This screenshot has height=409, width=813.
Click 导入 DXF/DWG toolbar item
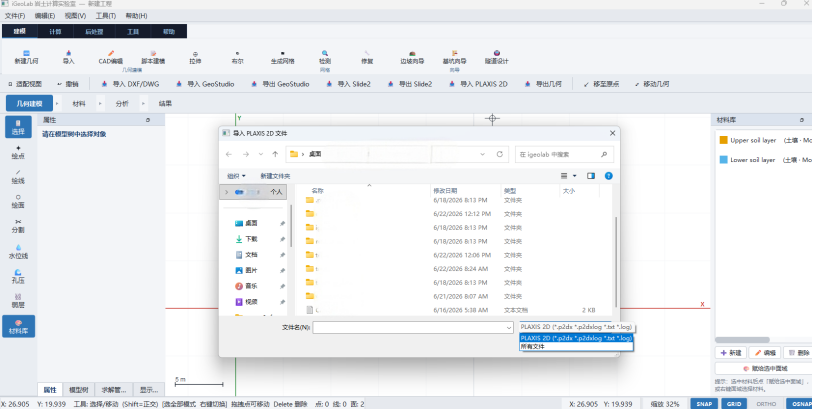click(x=130, y=84)
